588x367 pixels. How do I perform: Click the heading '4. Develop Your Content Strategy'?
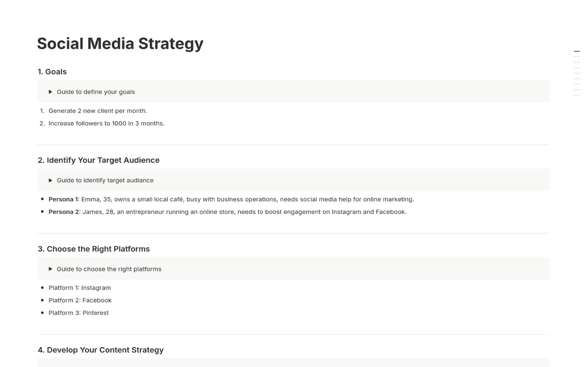pos(101,350)
